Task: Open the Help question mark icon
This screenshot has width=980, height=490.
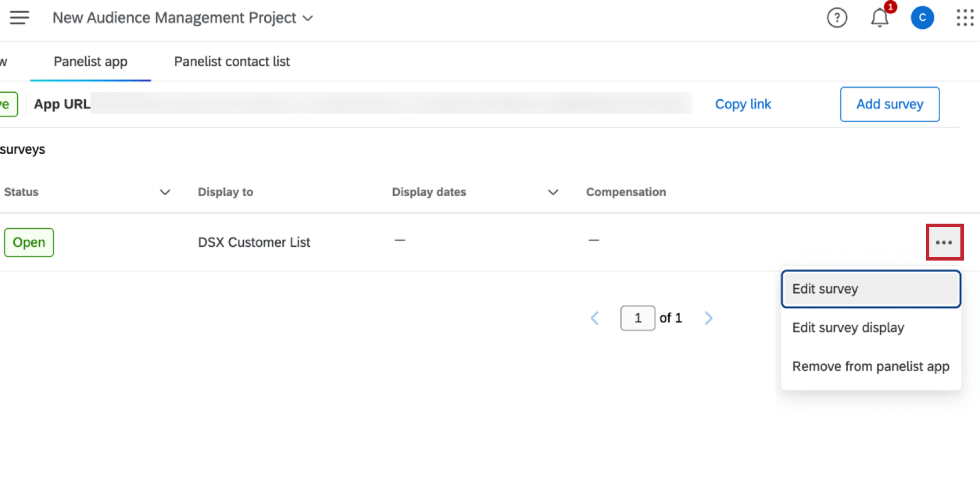Action: point(836,18)
